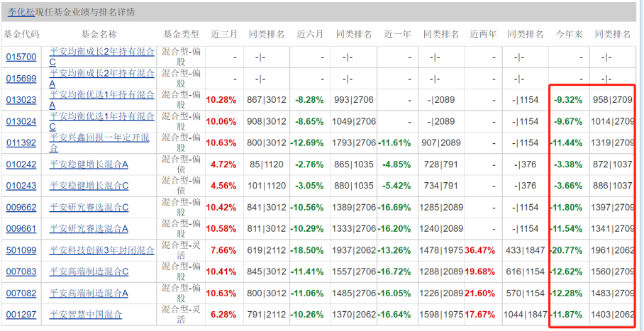Viewport: 644px width, 331px height.
Task: Open fund code 001297
Action: point(21,315)
